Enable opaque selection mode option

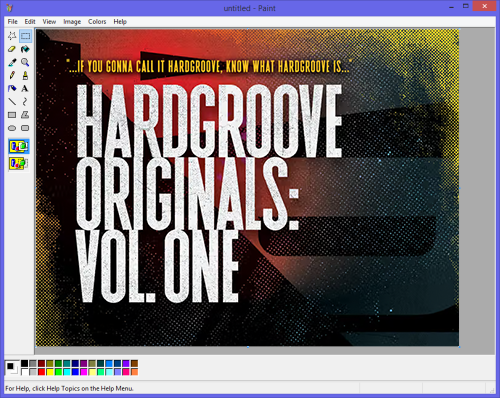pyautogui.click(x=19, y=146)
